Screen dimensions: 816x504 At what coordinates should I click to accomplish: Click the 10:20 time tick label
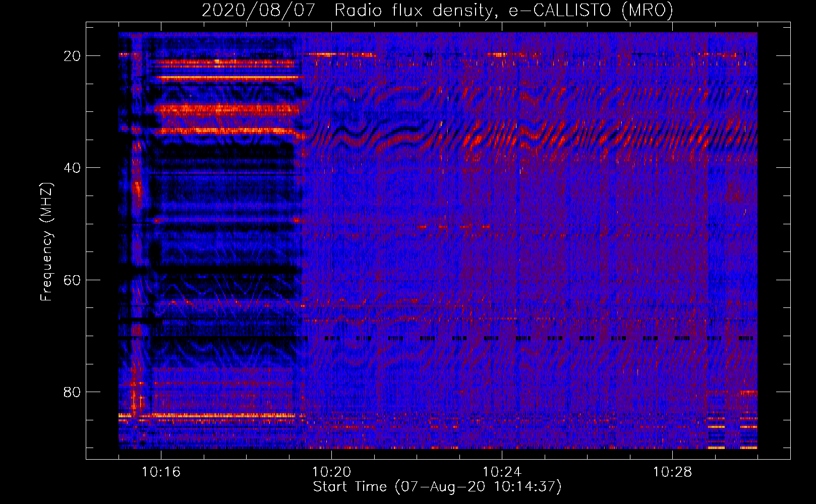(x=331, y=472)
